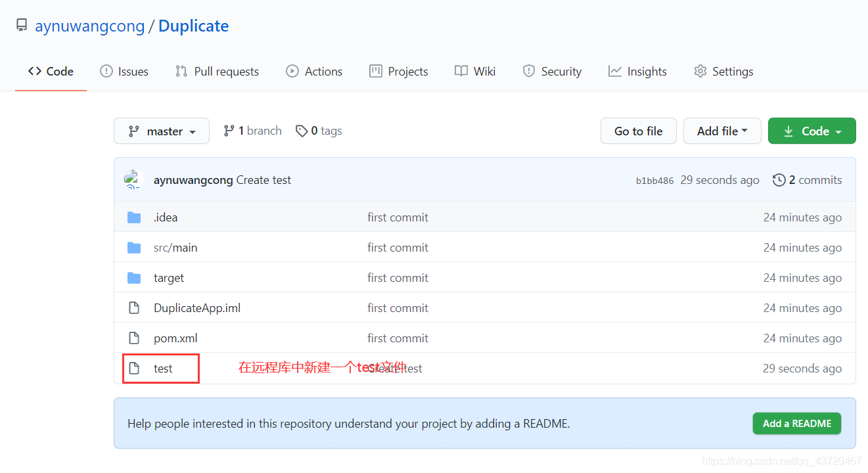
Task: Click the branch icon beside 1 branch
Action: [x=229, y=131]
